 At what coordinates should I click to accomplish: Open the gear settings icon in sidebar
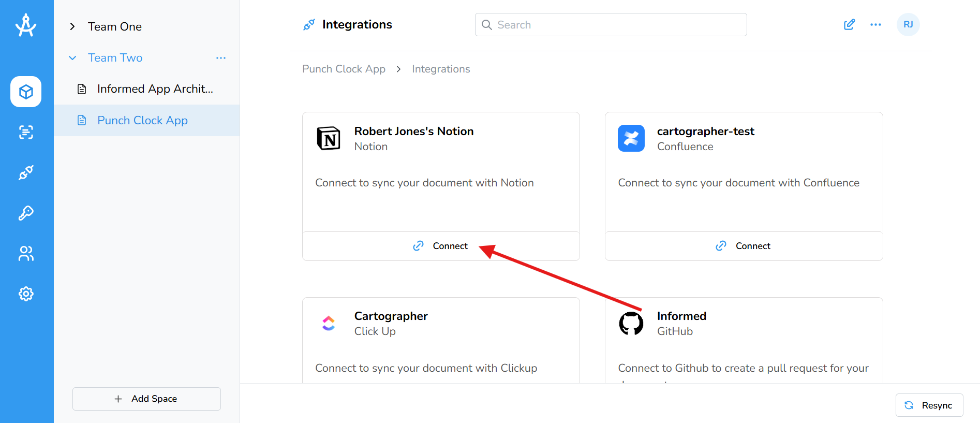[26, 294]
